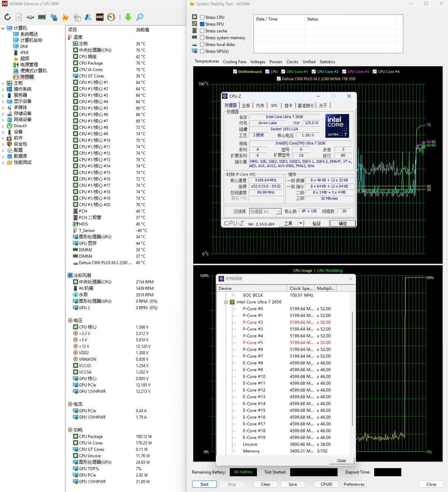Expand the 操作系统 tree node
Image resolution: width=448 pixels, height=492 pixels.
pos(3,89)
